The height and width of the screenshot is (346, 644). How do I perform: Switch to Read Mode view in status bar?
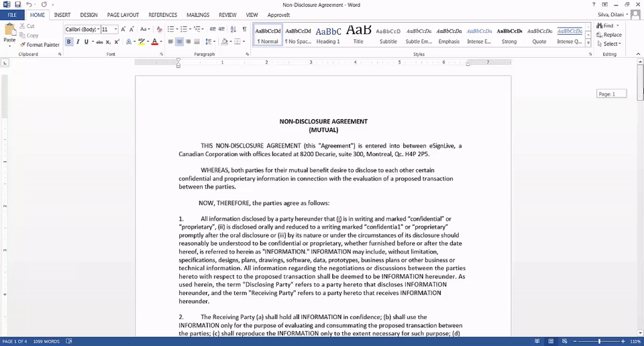point(537,341)
